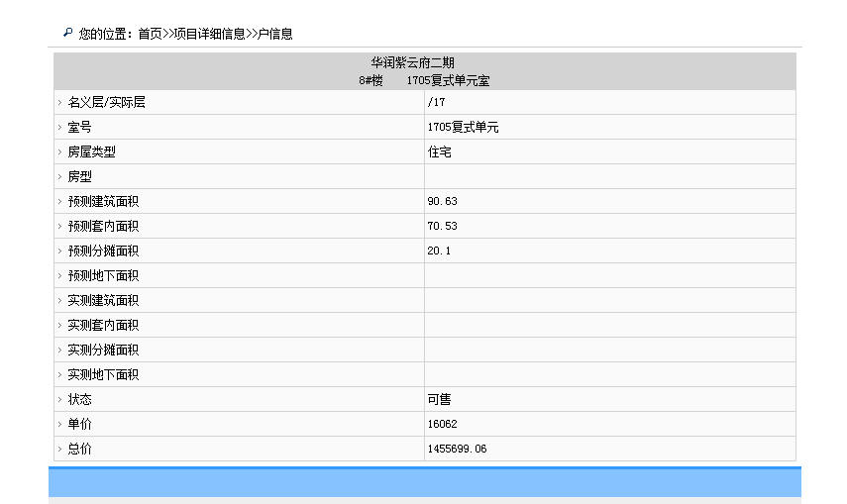
Task: Select the 70.53 inner area value
Action: pyautogui.click(x=442, y=227)
